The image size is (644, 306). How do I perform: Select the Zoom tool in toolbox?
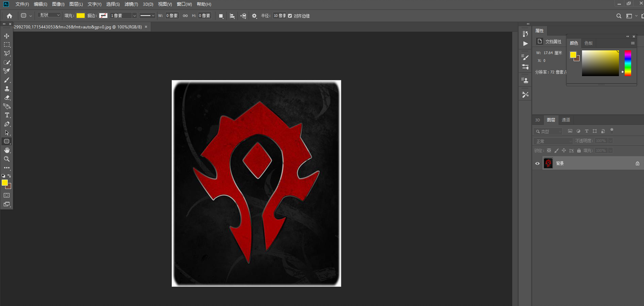pyautogui.click(x=6, y=159)
